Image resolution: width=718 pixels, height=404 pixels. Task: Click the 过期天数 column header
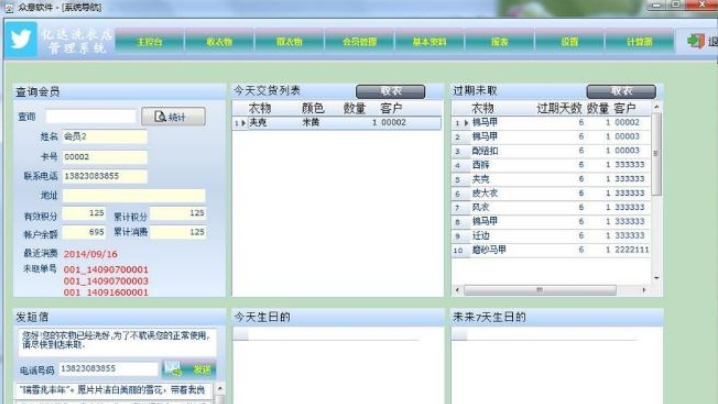tap(559, 108)
